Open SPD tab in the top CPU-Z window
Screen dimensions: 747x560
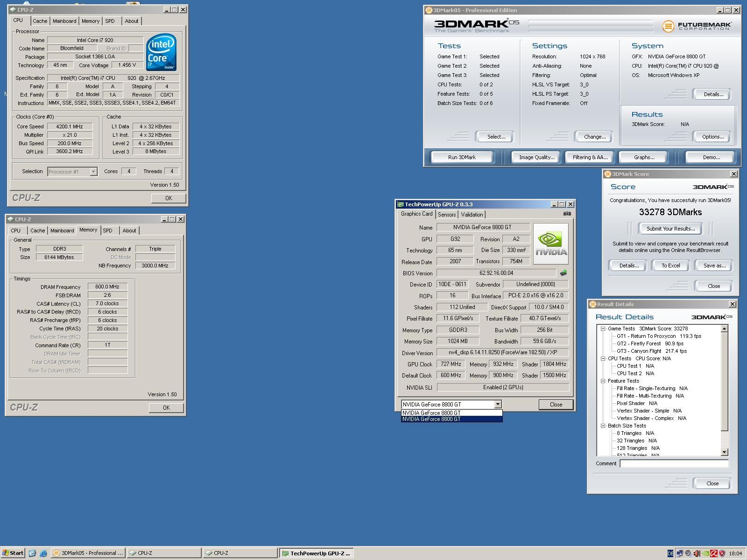click(x=110, y=21)
